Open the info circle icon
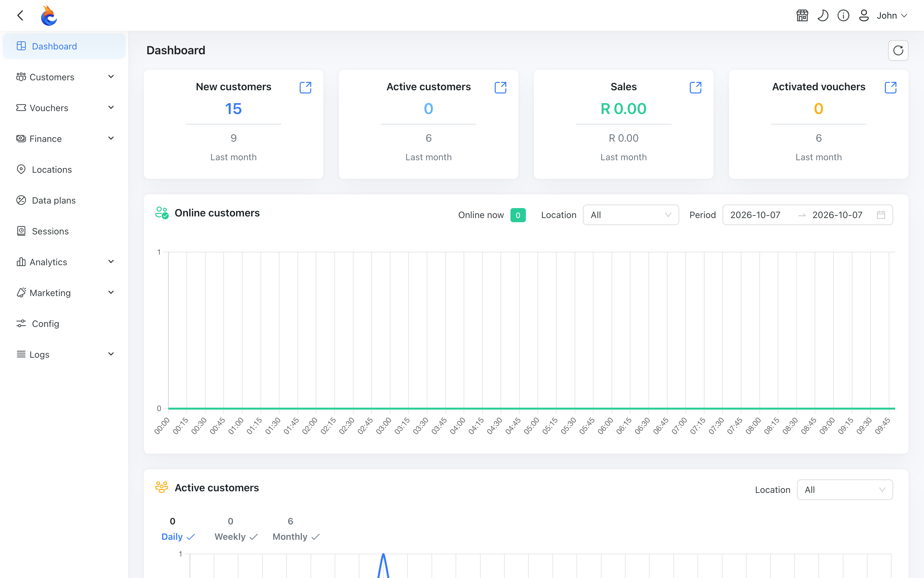Viewport: 924px width, 578px height. [x=843, y=16]
